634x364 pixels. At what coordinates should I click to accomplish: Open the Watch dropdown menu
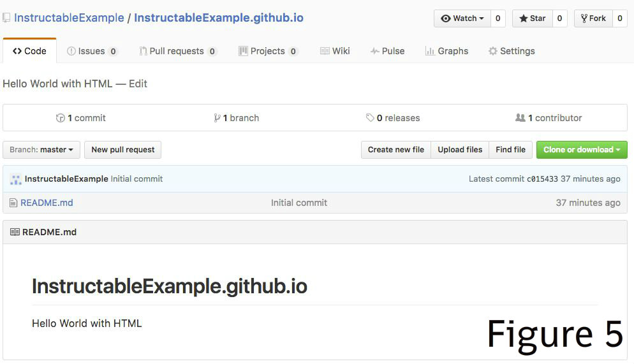click(x=462, y=18)
